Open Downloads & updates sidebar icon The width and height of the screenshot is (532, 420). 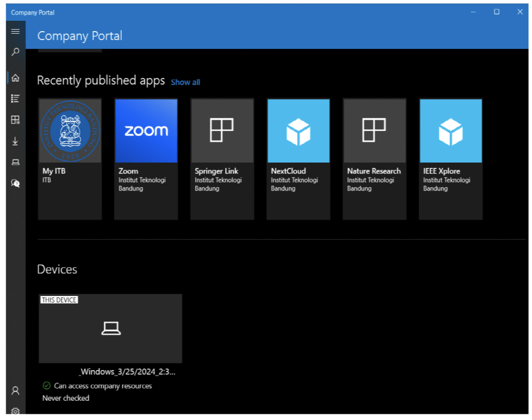point(15,141)
